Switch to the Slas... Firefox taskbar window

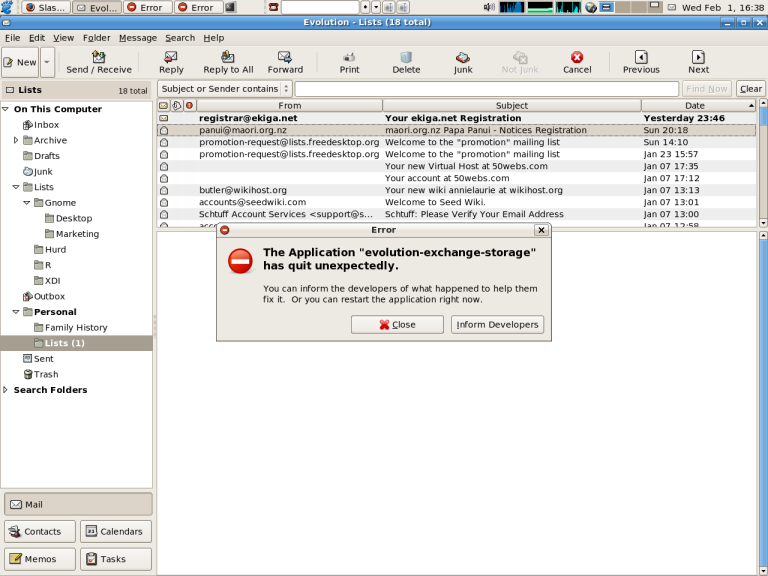[x=46, y=7]
